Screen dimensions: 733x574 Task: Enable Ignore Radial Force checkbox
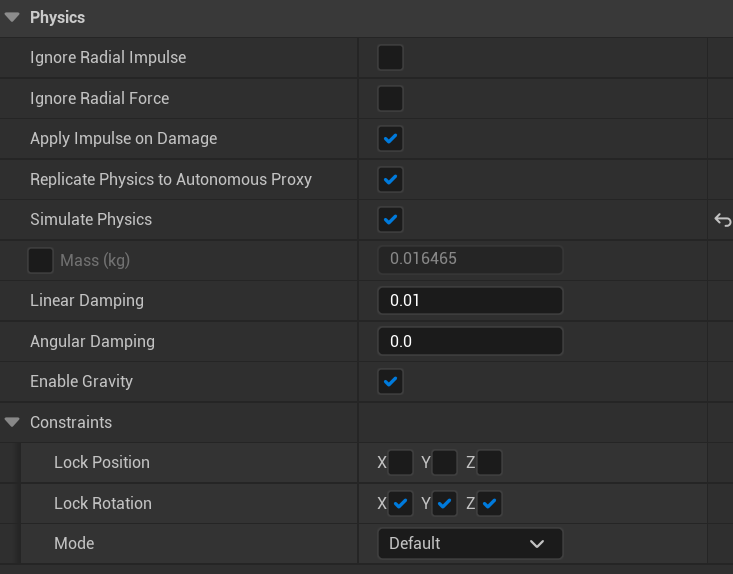point(390,98)
